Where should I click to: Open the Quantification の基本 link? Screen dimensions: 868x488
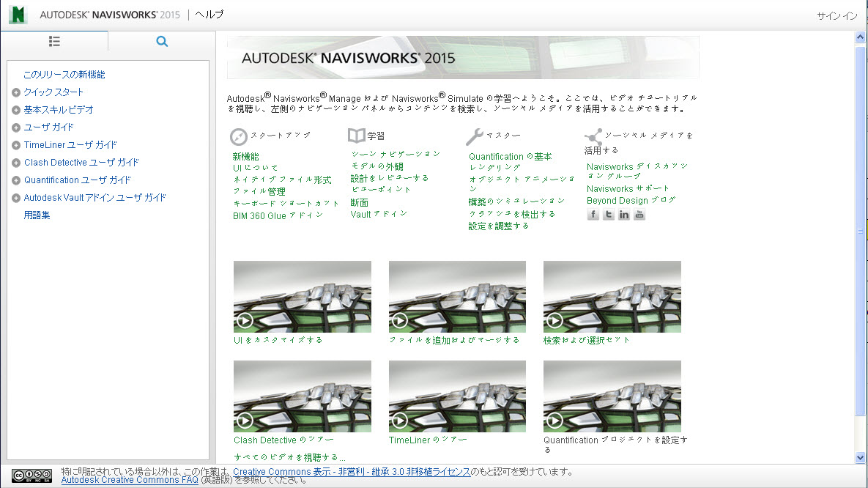[511, 157]
